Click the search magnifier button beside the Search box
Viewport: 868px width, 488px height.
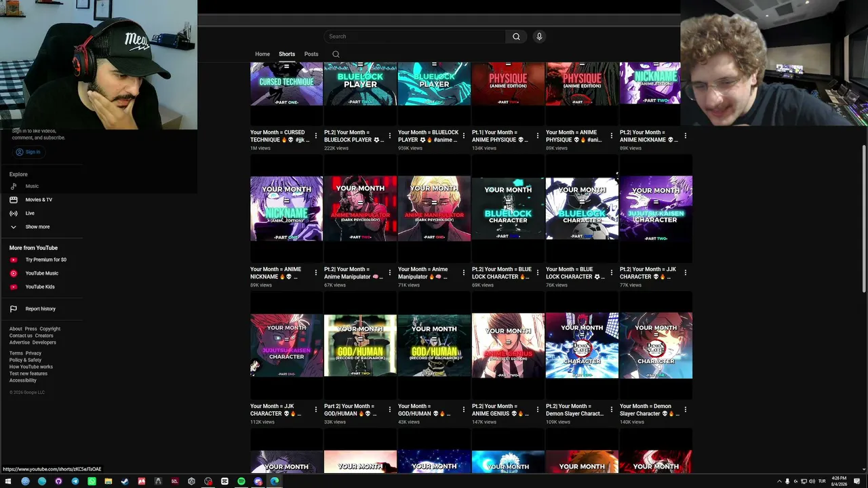[x=516, y=37]
